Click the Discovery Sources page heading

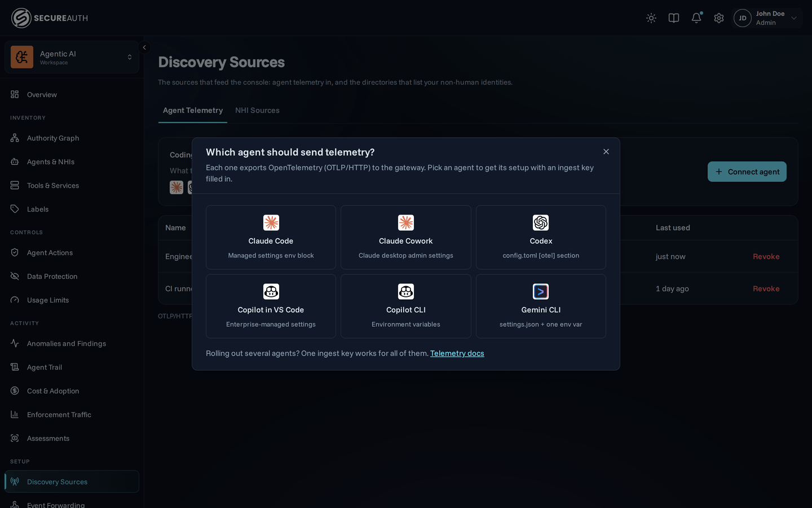tap(222, 62)
